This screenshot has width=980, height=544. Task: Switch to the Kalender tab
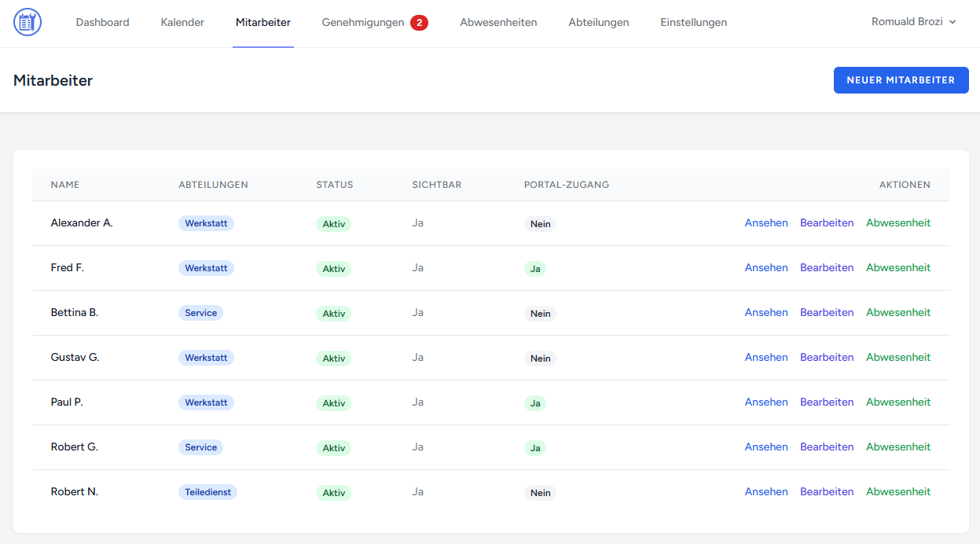(182, 22)
